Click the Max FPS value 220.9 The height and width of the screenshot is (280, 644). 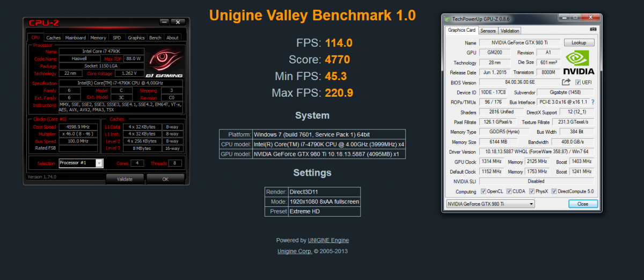coord(339,93)
